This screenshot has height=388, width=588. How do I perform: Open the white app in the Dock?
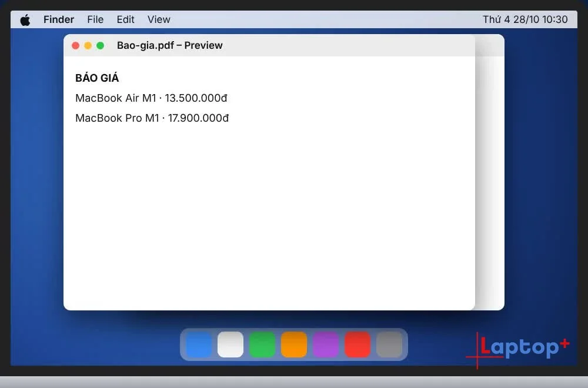[x=230, y=344]
